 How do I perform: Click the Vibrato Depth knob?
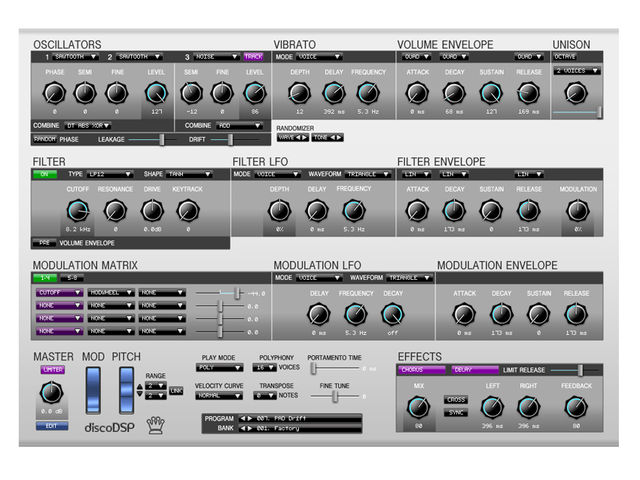[299, 93]
